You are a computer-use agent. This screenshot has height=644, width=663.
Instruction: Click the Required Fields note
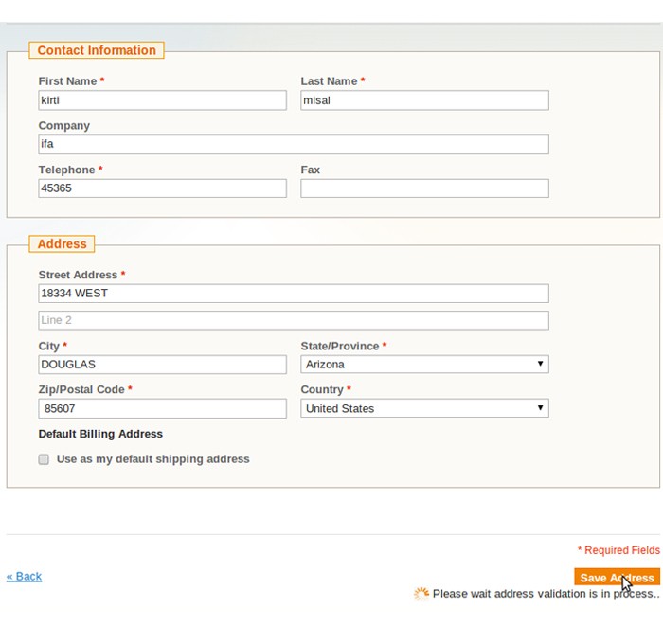click(x=618, y=550)
